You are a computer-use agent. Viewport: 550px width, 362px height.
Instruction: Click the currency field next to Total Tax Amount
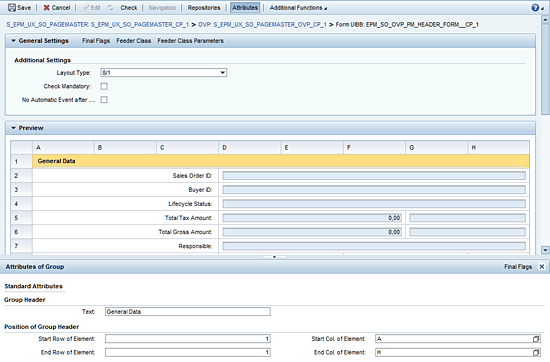click(x=467, y=218)
